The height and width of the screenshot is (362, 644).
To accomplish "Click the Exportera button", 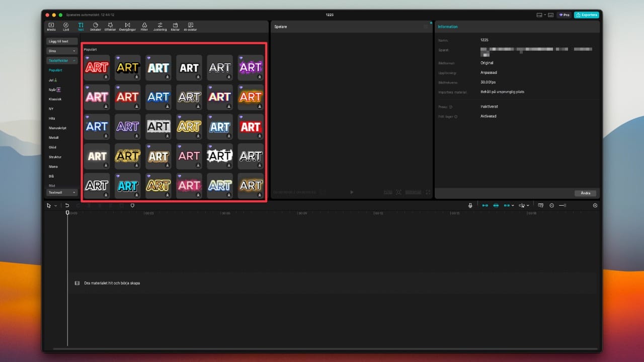I will (x=586, y=15).
